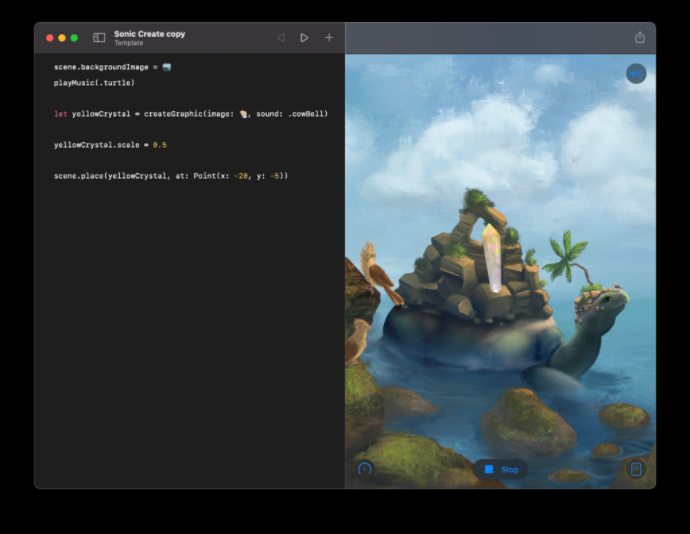The width and height of the screenshot is (690, 534).
Task: Tap the yellow crystal on the turtle
Action: point(491,258)
